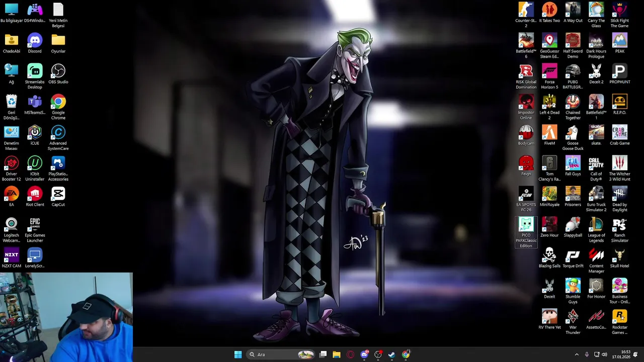Select the Skull Hotel icon

(619, 258)
